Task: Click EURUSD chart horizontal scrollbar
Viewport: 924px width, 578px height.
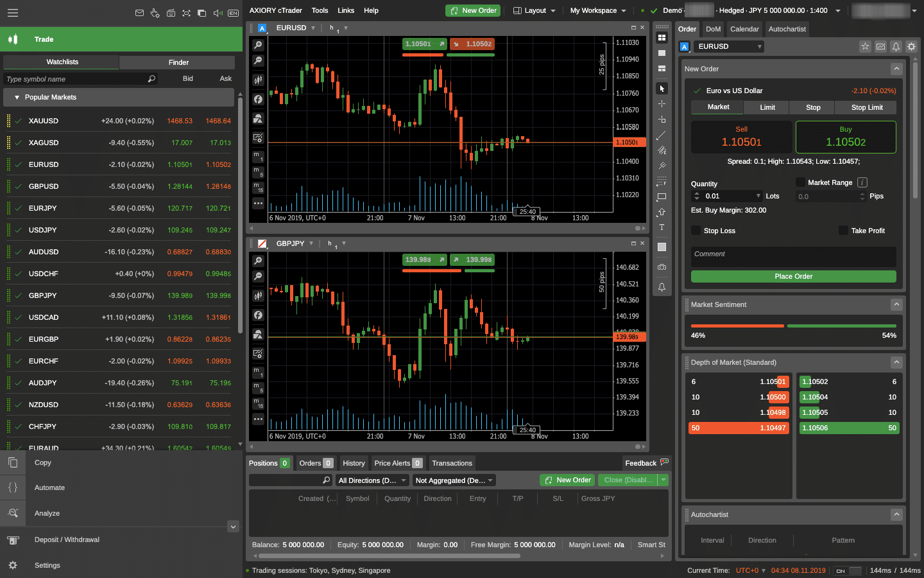Action: [x=447, y=228]
